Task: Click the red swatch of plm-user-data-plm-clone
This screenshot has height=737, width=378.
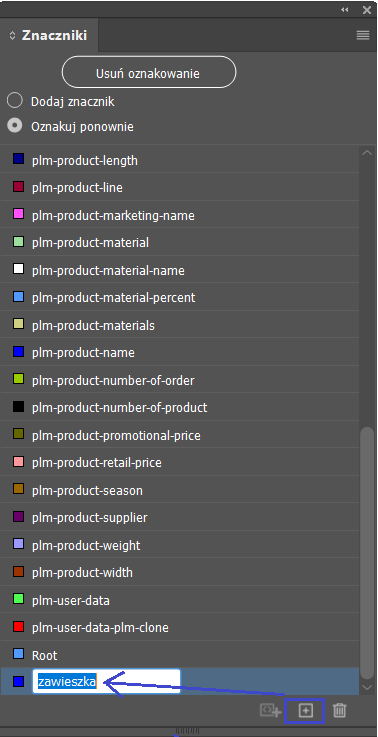Action: (18, 627)
